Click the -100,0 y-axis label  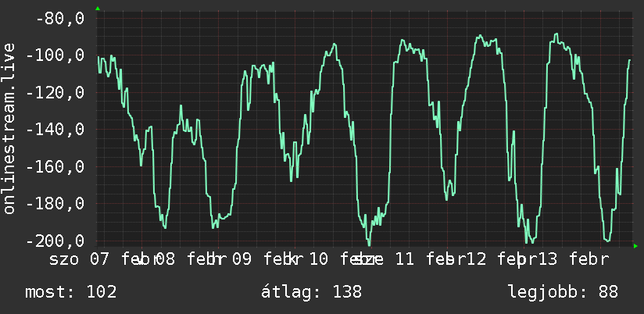pyautogui.click(x=55, y=55)
